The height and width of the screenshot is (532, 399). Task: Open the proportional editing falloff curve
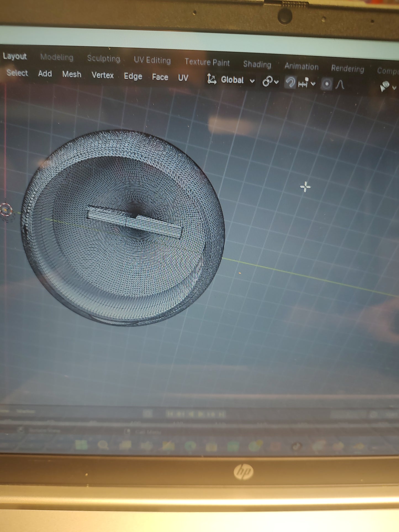pyautogui.click(x=340, y=84)
